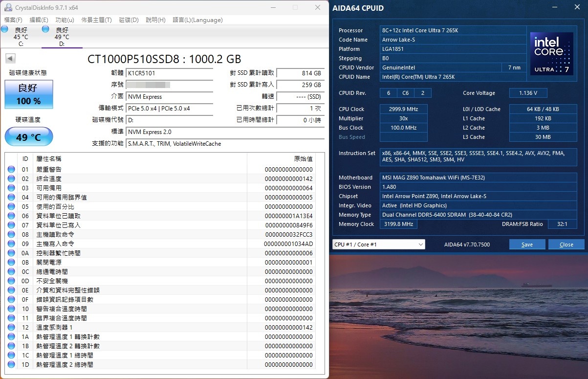Click status orb for attribute 1B 熱管理溫度 2 轉換計數
This screenshot has width=588, height=379.
[x=11, y=346]
